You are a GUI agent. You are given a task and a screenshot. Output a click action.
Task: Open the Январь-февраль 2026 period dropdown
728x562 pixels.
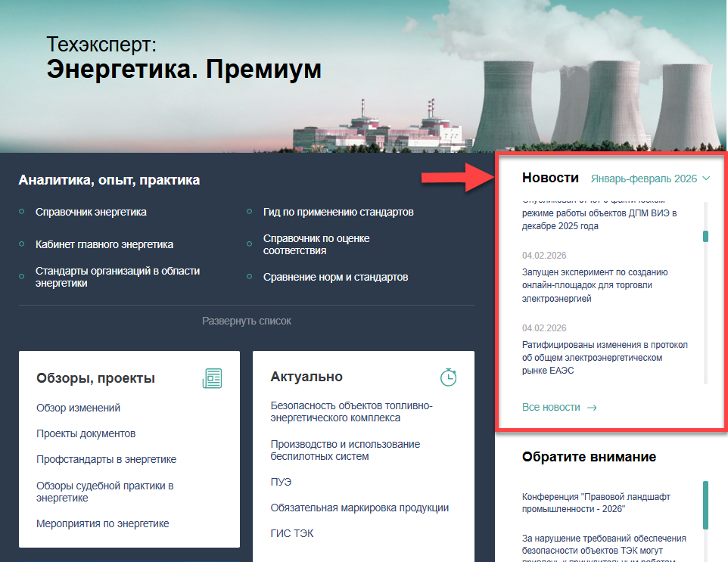point(643,179)
